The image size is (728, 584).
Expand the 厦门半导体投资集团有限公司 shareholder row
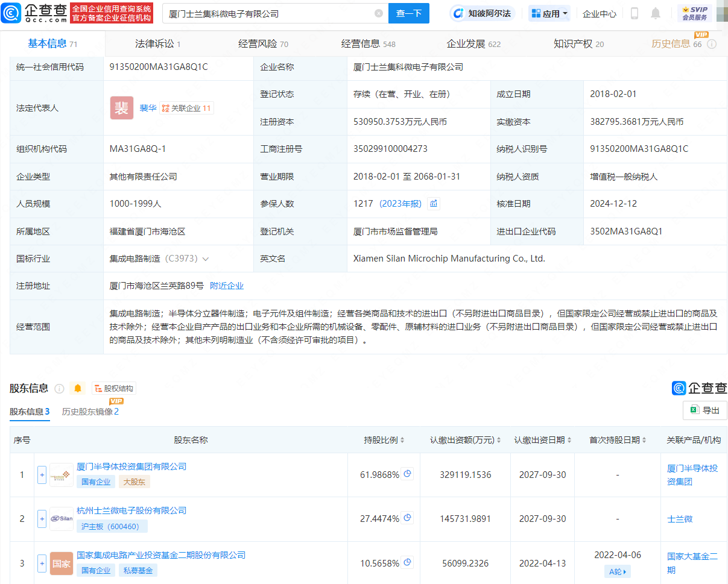42,475
